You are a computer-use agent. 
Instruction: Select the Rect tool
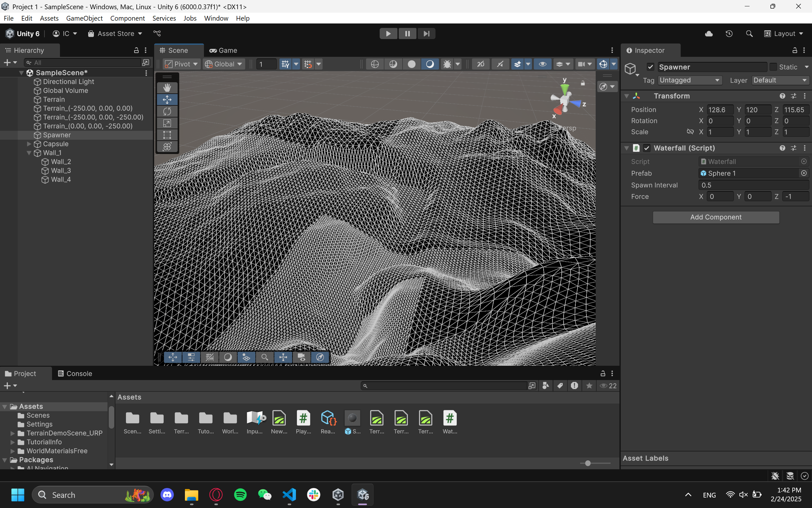167,135
